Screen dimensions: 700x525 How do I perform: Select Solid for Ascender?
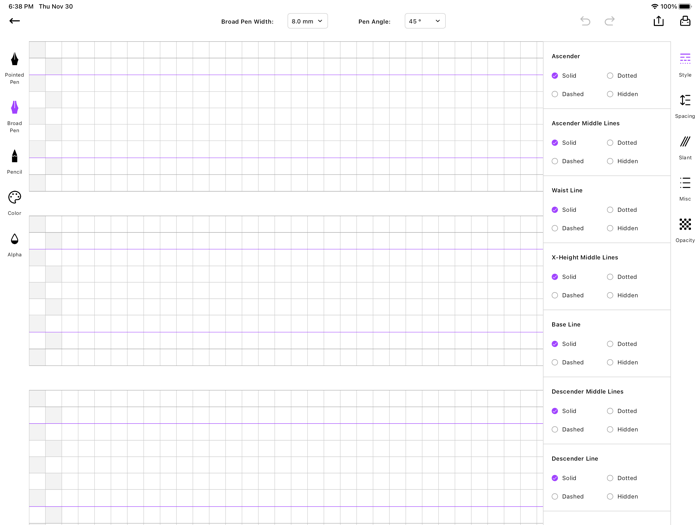564,75
